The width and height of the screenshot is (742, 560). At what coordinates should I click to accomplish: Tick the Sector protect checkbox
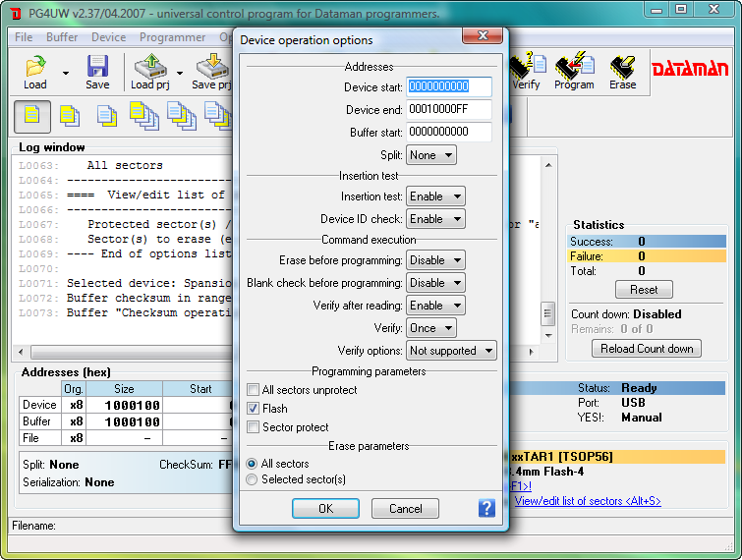(x=254, y=427)
